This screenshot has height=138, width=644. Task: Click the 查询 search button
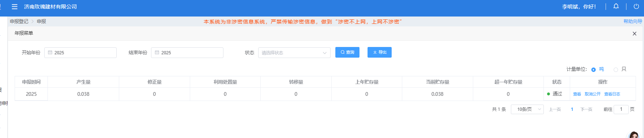pyautogui.click(x=347, y=52)
